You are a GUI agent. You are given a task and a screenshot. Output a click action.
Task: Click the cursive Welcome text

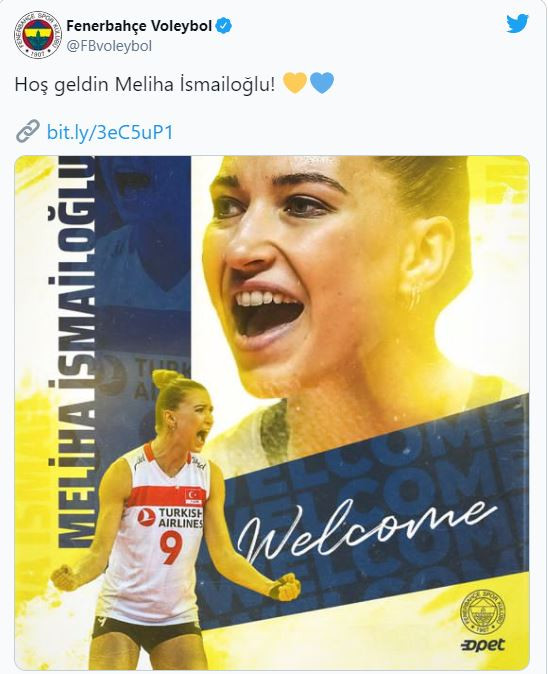366,532
